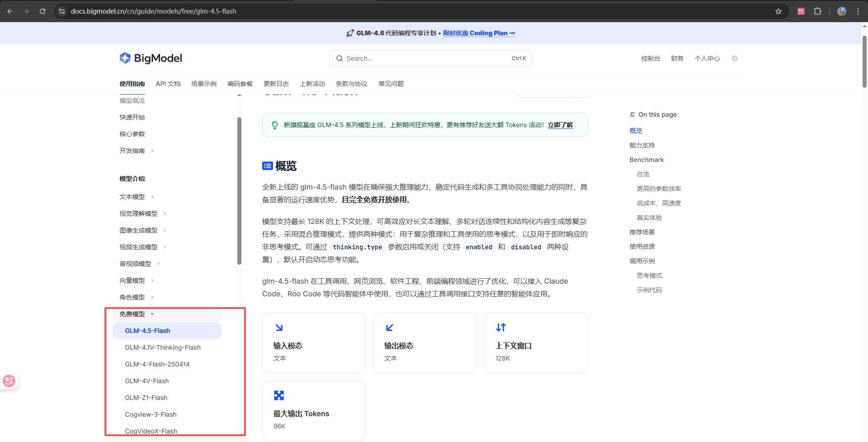Open the 更新日志 menu item
The image size is (868, 442).
click(276, 84)
